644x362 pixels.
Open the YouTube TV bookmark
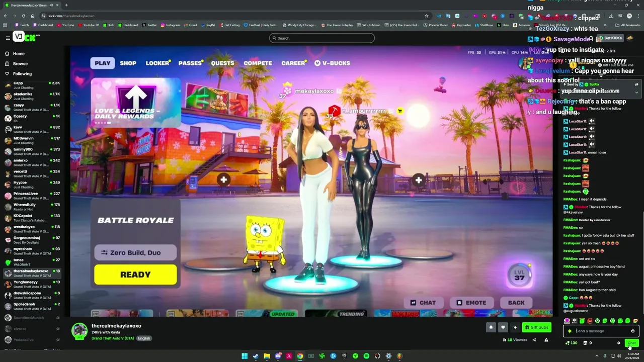89,25
